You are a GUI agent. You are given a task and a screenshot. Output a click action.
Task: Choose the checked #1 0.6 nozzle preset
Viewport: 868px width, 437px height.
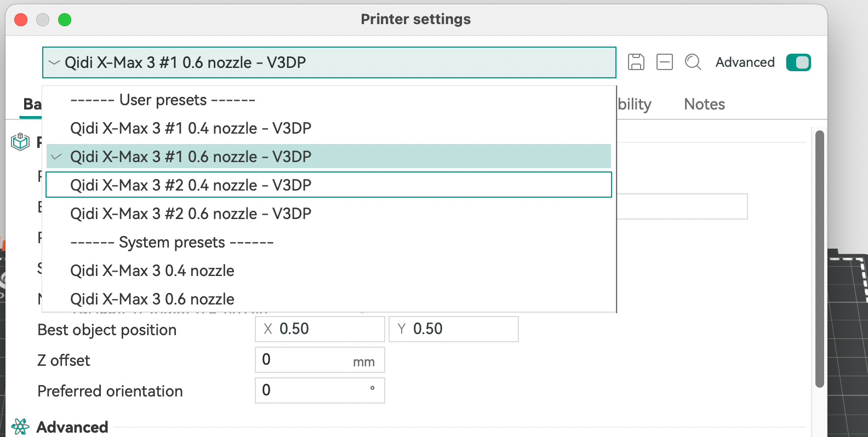point(191,157)
